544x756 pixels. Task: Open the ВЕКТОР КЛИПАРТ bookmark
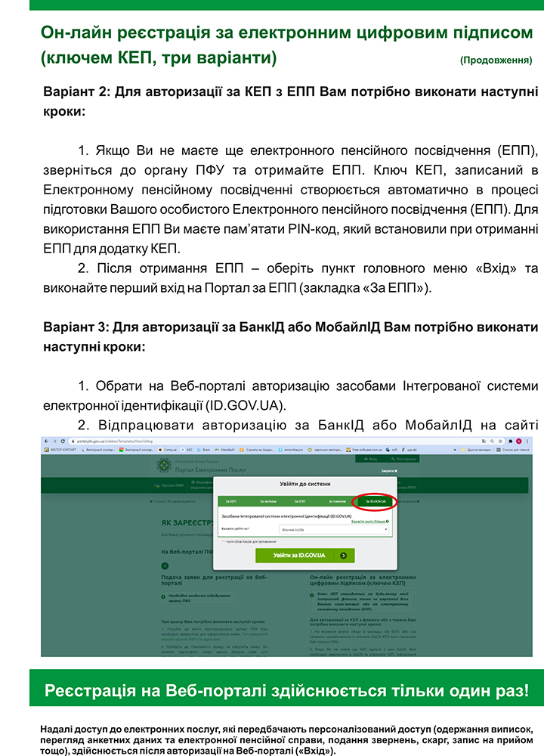click(x=60, y=450)
